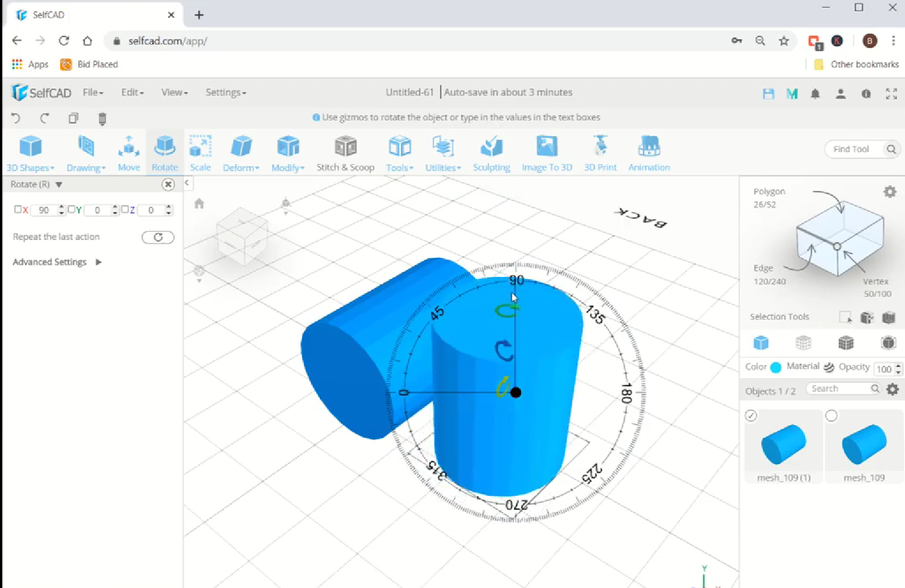905x588 pixels.
Task: Open the View menu
Action: (175, 92)
